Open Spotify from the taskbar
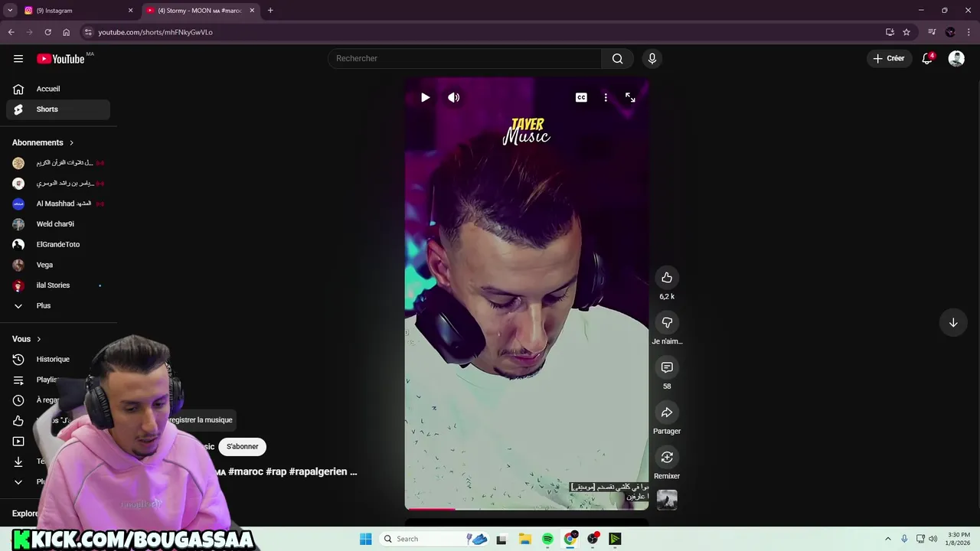Viewport: 980px width, 551px height. point(547,539)
